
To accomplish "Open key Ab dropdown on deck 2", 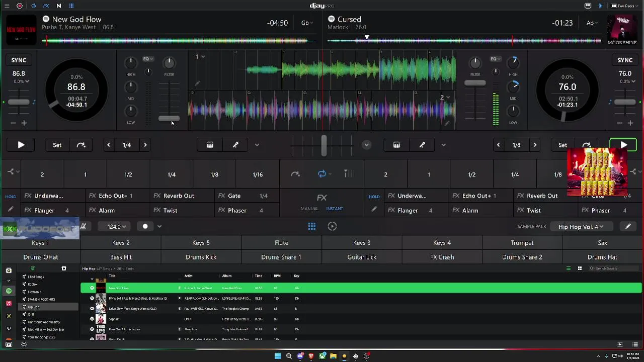I will [x=592, y=23].
